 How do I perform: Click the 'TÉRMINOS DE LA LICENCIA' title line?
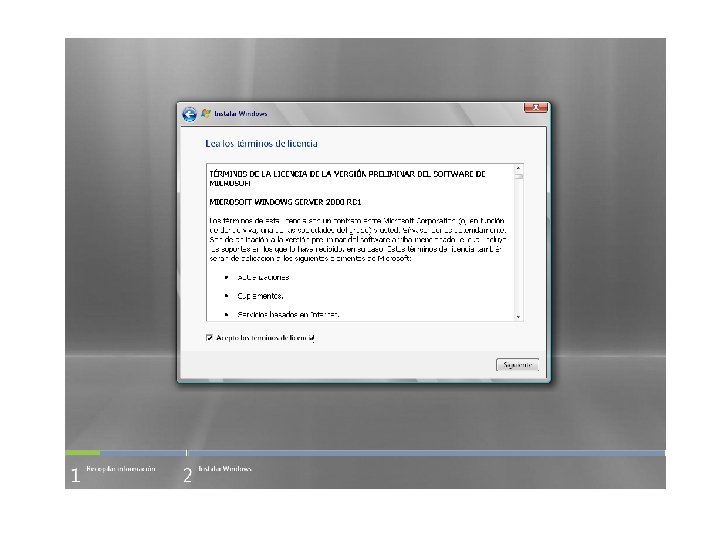[347, 179]
